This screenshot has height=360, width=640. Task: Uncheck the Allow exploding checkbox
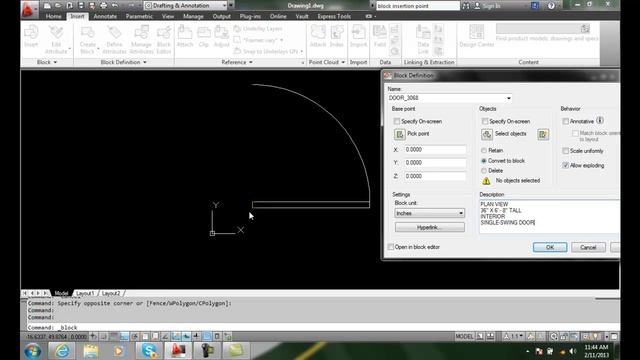click(x=565, y=165)
